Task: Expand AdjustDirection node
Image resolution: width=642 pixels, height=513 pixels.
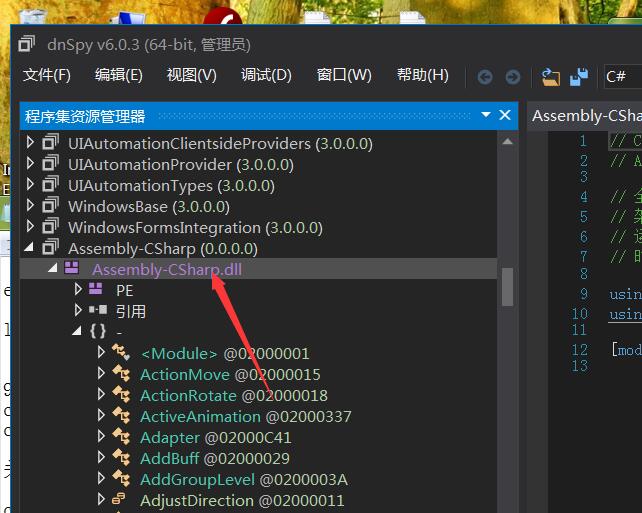Action: point(101,499)
